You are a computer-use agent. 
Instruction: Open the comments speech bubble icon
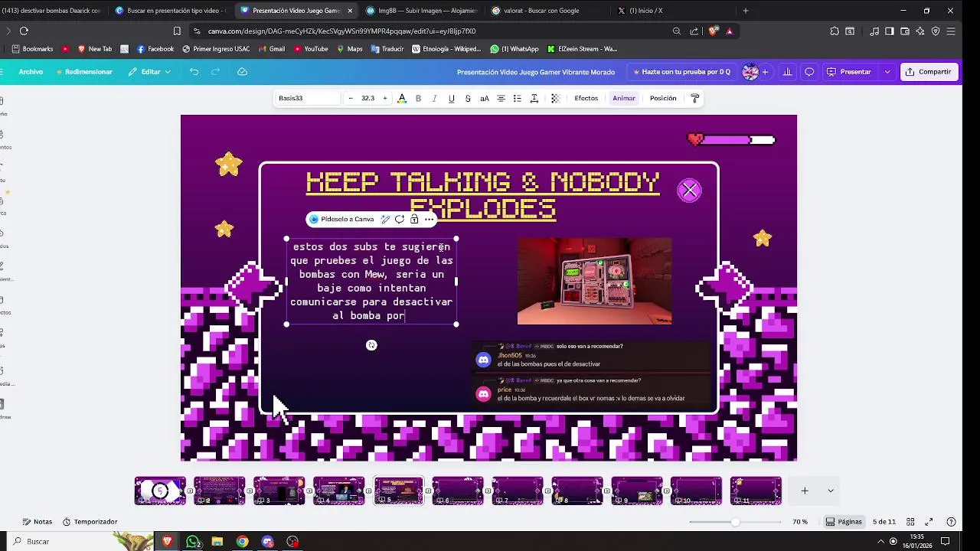click(809, 72)
